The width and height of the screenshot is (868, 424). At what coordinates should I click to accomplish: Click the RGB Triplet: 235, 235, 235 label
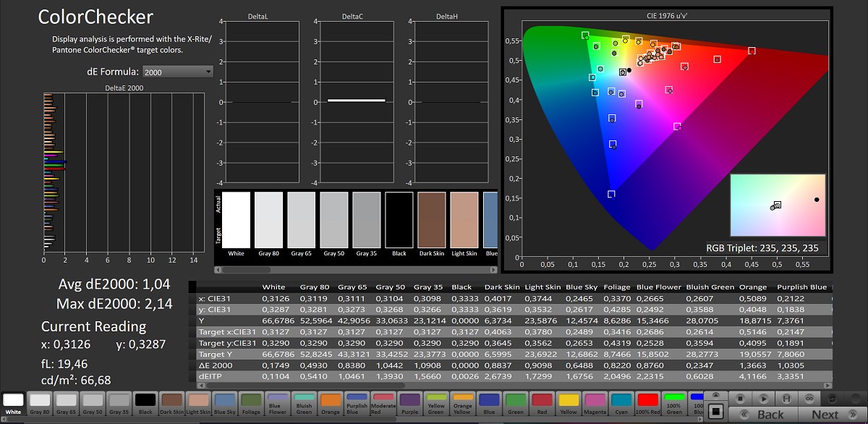click(x=762, y=248)
